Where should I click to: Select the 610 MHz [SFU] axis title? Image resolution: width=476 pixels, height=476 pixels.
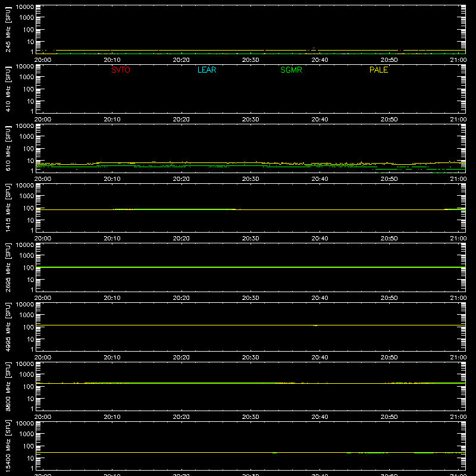click(x=8, y=148)
